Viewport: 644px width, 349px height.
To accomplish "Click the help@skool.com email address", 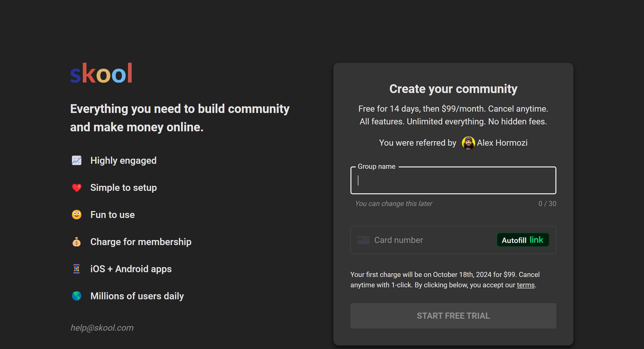I will pyautogui.click(x=102, y=328).
